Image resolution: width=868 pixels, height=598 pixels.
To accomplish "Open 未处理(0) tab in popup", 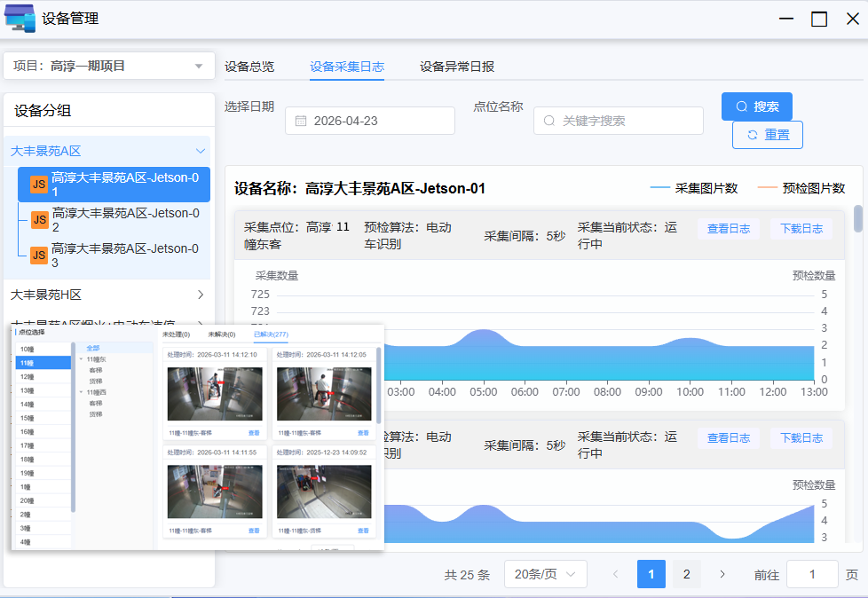I will click(176, 334).
